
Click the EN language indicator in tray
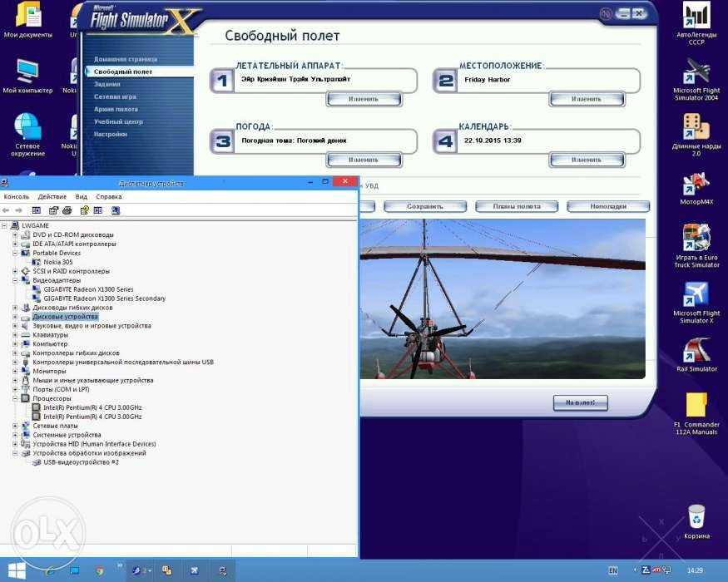pos(613,570)
